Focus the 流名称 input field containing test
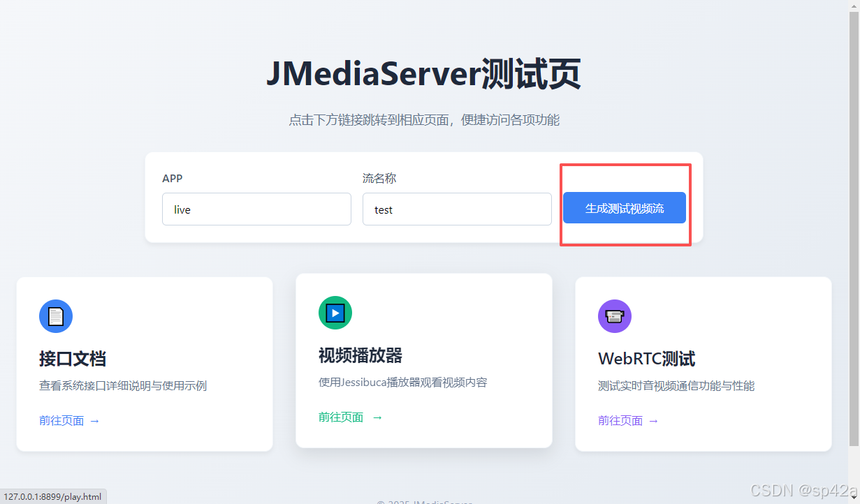860x504 pixels. [x=457, y=209]
